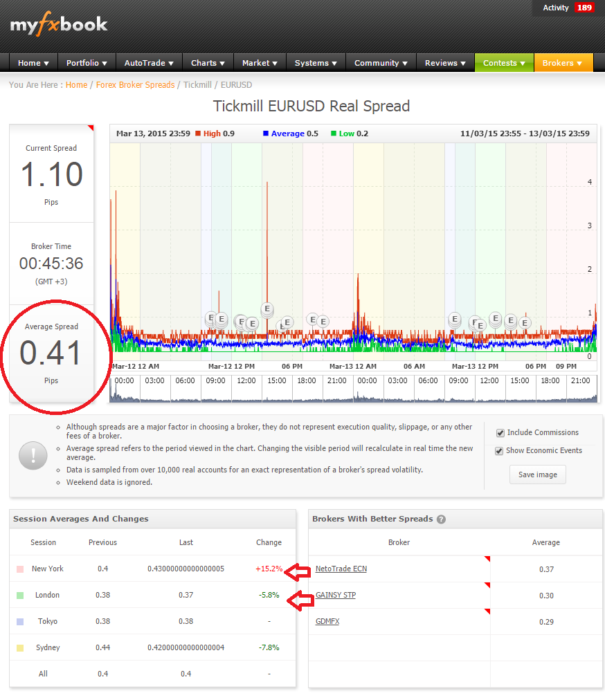Open the GDMFX broker link
Viewport: 605px width, 700px height.
(x=327, y=621)
